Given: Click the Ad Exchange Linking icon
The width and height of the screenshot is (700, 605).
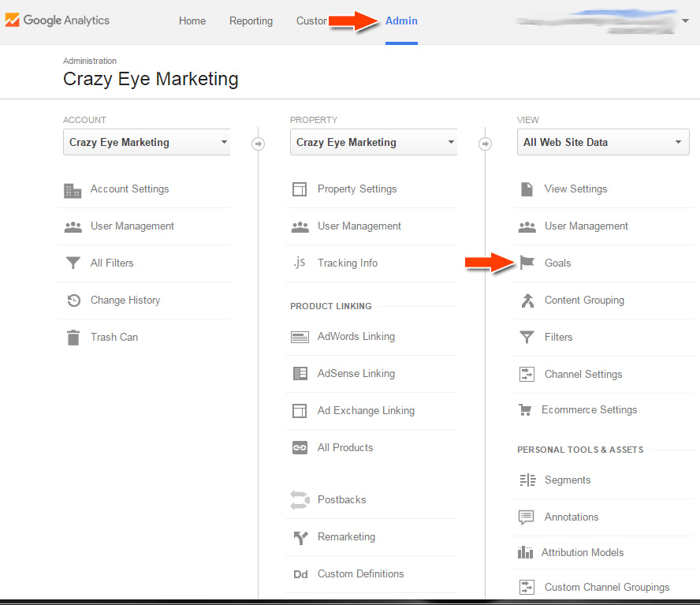Looking at the screenshot, I should coord(299,411).
